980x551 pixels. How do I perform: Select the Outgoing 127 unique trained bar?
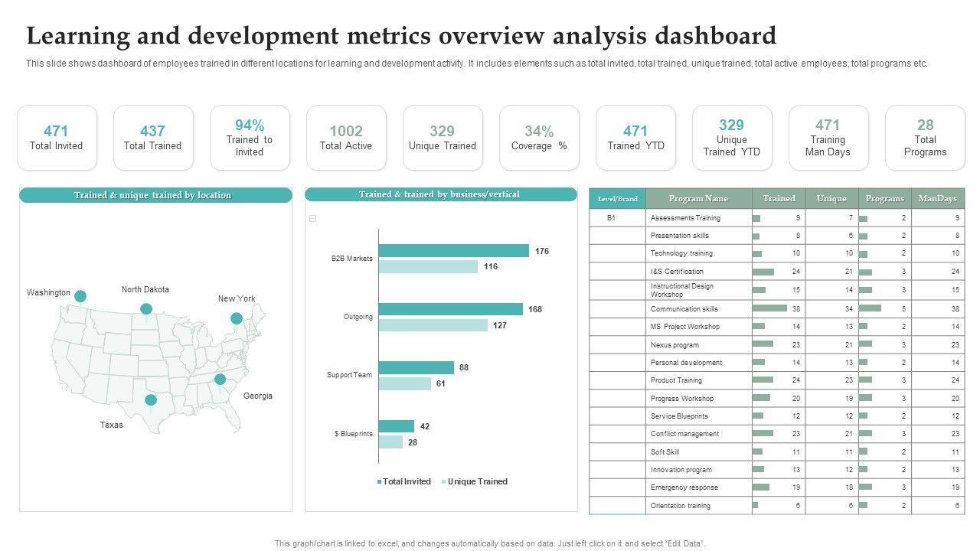[x=433, y=325]
